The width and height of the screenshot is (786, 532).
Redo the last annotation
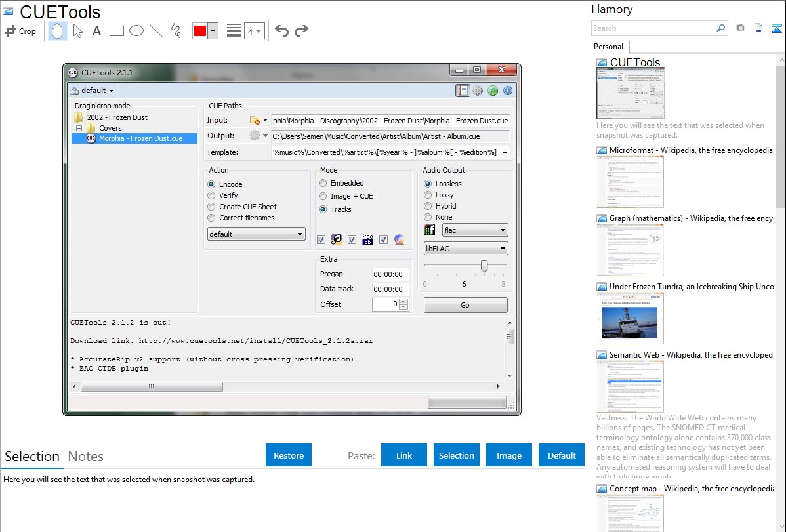point(301,31)
